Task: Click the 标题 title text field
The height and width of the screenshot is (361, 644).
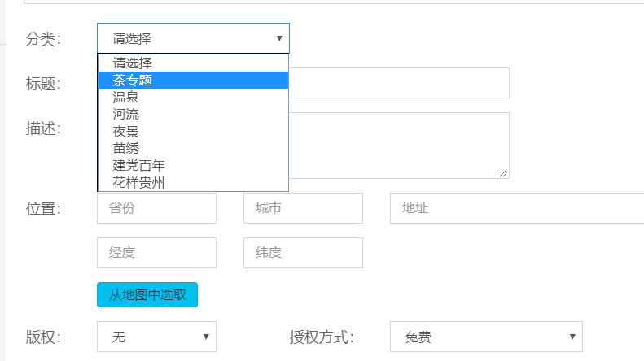Action: pyautogui.click(x=399, y=83)
